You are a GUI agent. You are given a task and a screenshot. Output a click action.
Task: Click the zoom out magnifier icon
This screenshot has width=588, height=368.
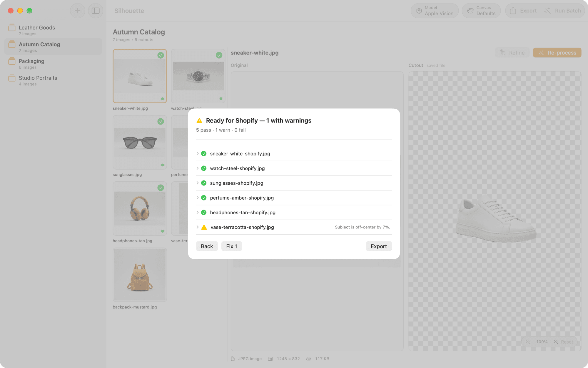point(528,342)
